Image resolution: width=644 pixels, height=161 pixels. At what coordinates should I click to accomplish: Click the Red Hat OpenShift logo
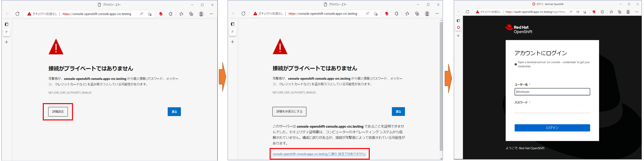point(519,29)
